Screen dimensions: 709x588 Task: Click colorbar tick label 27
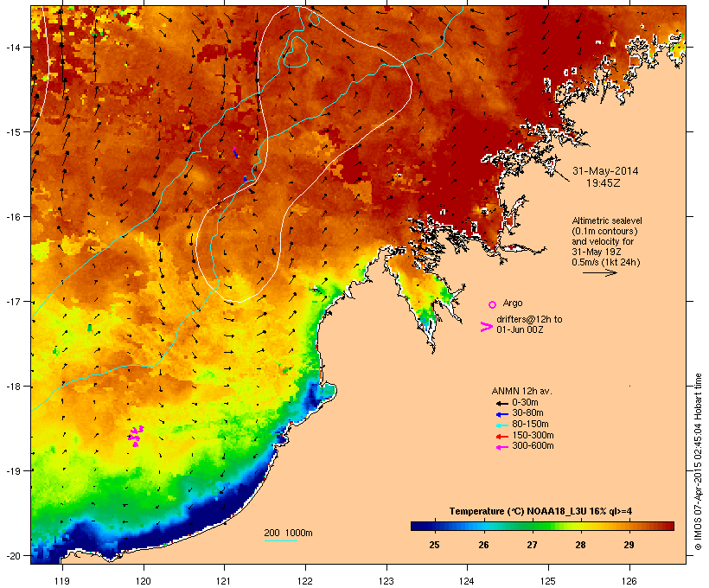[x=532, y=545]
